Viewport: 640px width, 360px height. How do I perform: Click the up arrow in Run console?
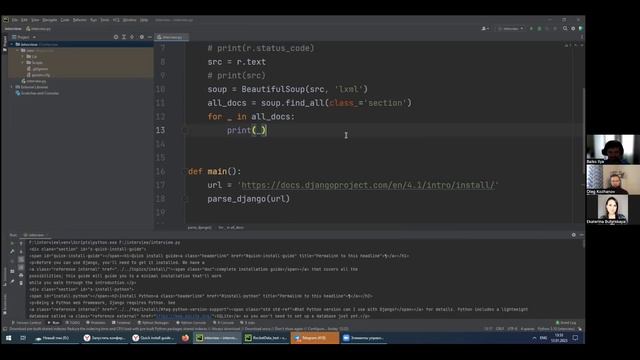pos(21,244)
